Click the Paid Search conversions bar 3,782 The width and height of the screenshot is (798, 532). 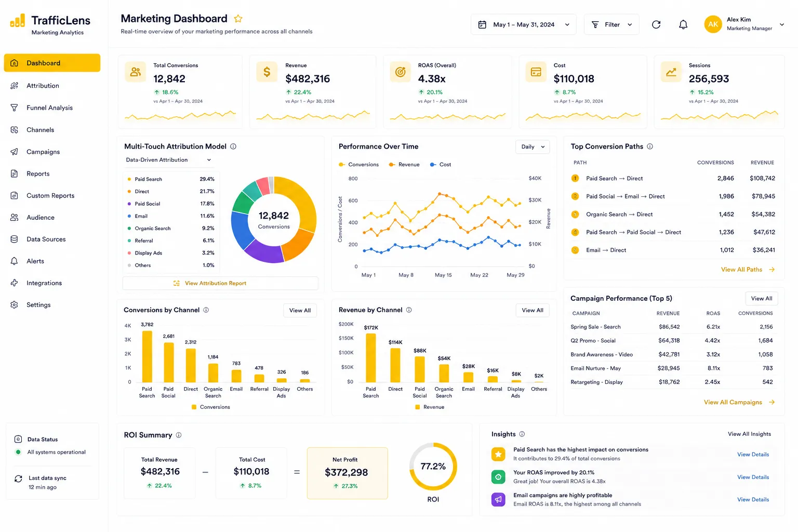pyautogui.click(x=147, y=356)
